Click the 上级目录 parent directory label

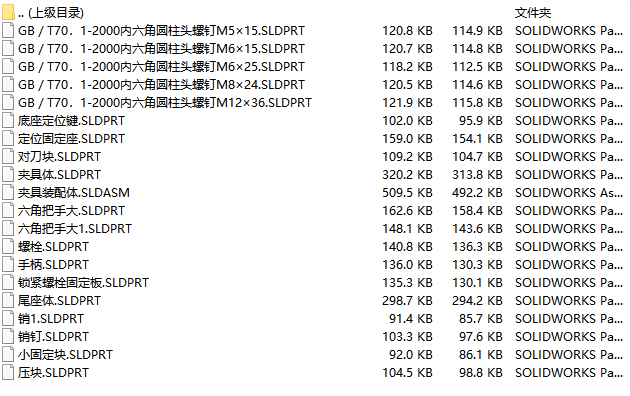(51, 13)
